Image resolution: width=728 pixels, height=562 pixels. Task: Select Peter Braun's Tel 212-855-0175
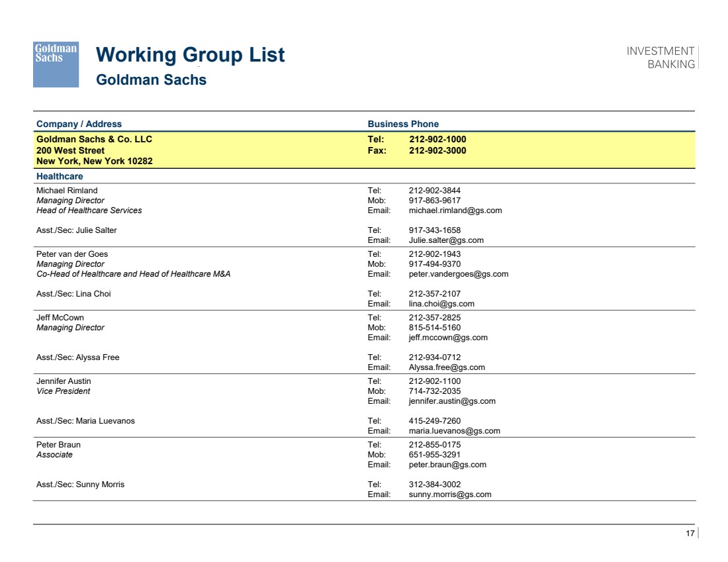[x=435, y=445]
